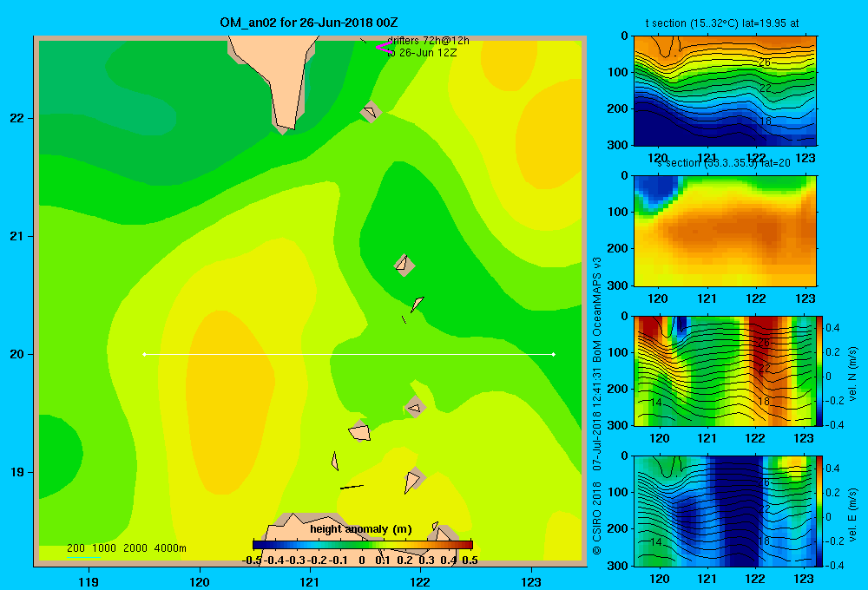Click the "-0.5" value on height anomaly scale
868x590 pixels.
(252, 560)
